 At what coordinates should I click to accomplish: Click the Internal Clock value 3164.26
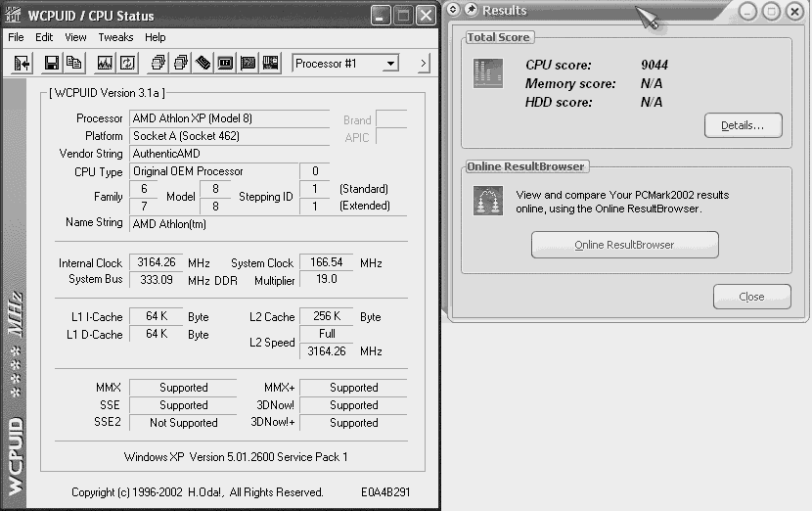coord(157,262)
